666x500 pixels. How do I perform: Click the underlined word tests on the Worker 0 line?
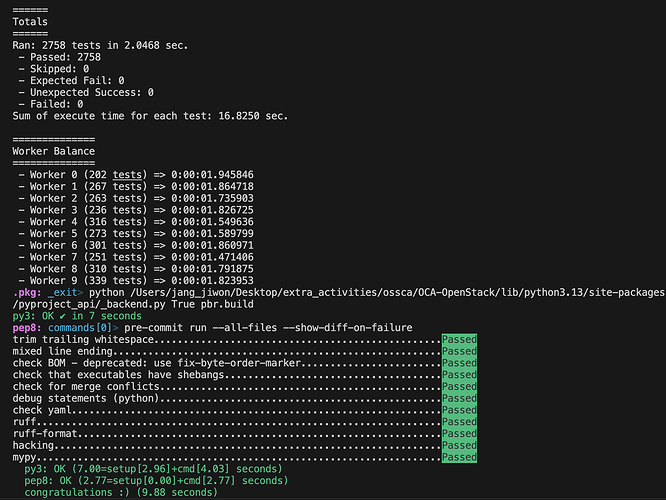(x=129, y=174)
